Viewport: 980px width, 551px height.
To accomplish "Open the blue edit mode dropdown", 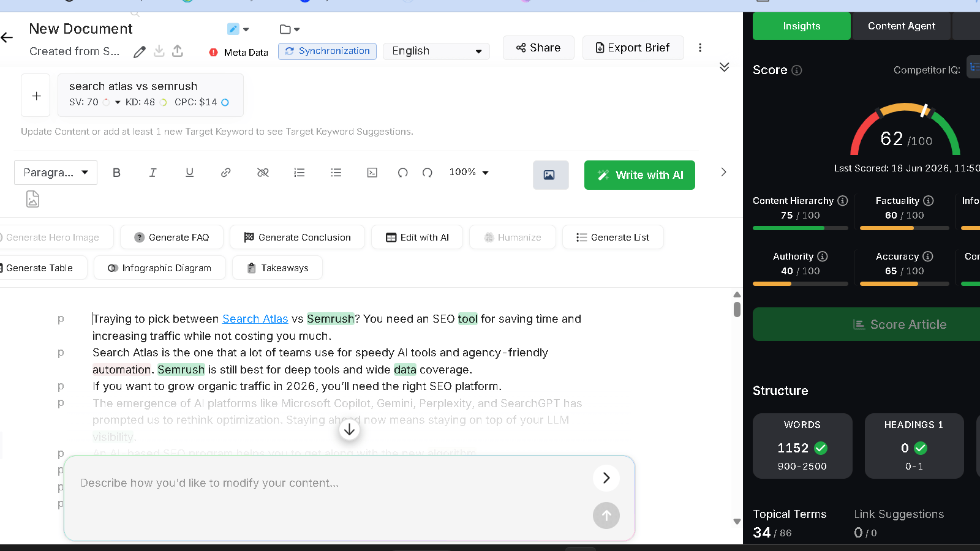I will pyautogui.click(x=238, y=29).
